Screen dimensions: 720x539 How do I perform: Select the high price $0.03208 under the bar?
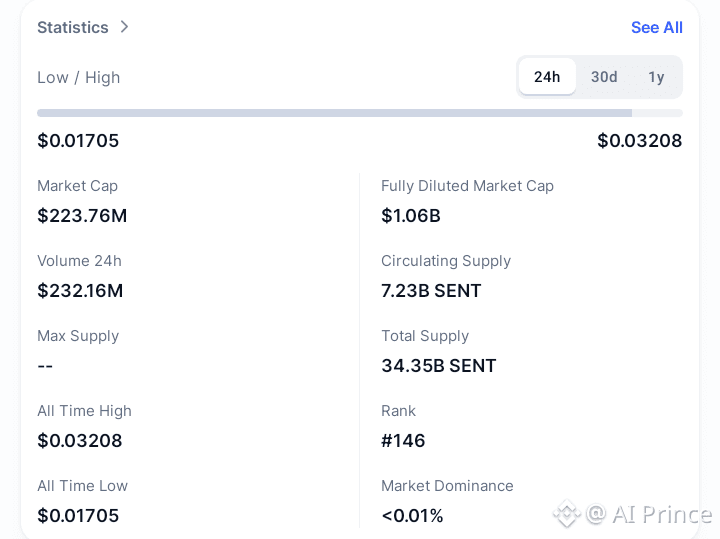click(640, 140)
